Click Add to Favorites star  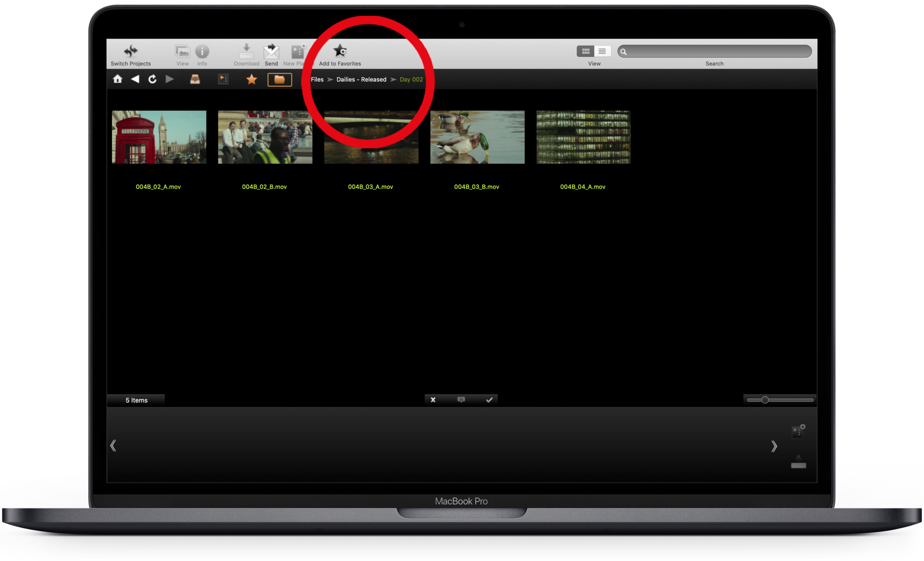(x=340, y=51)
